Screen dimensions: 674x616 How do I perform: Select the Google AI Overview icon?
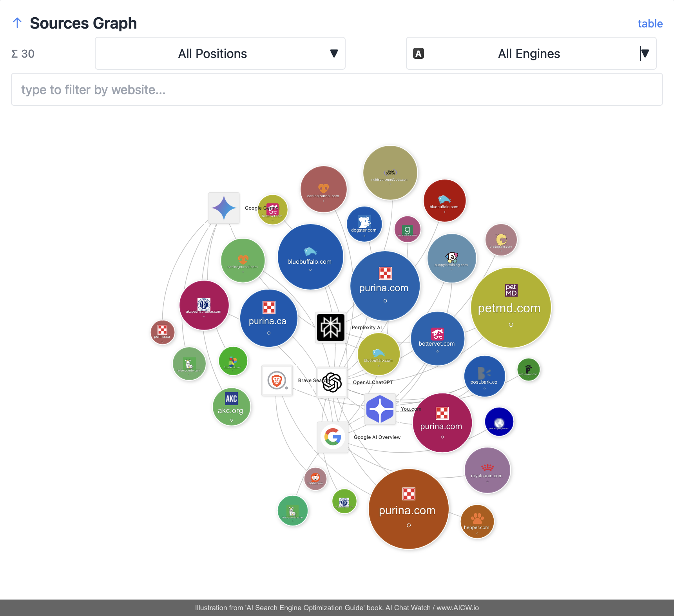tap(333, 437)
